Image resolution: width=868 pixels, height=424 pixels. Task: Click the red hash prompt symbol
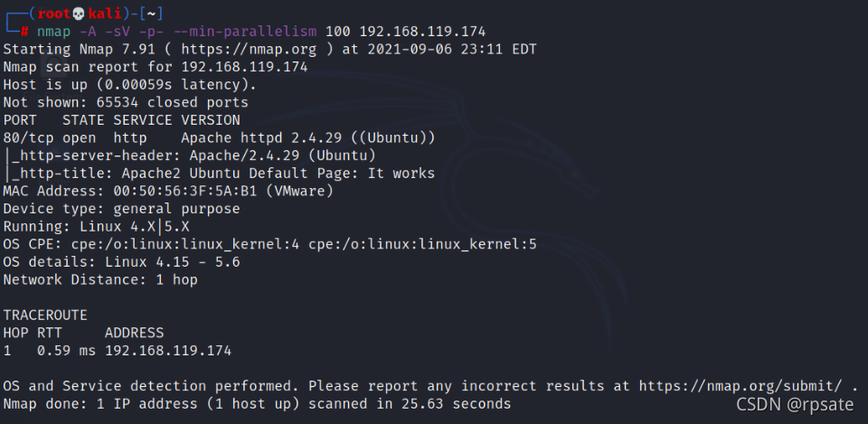(x=24, y=32)
